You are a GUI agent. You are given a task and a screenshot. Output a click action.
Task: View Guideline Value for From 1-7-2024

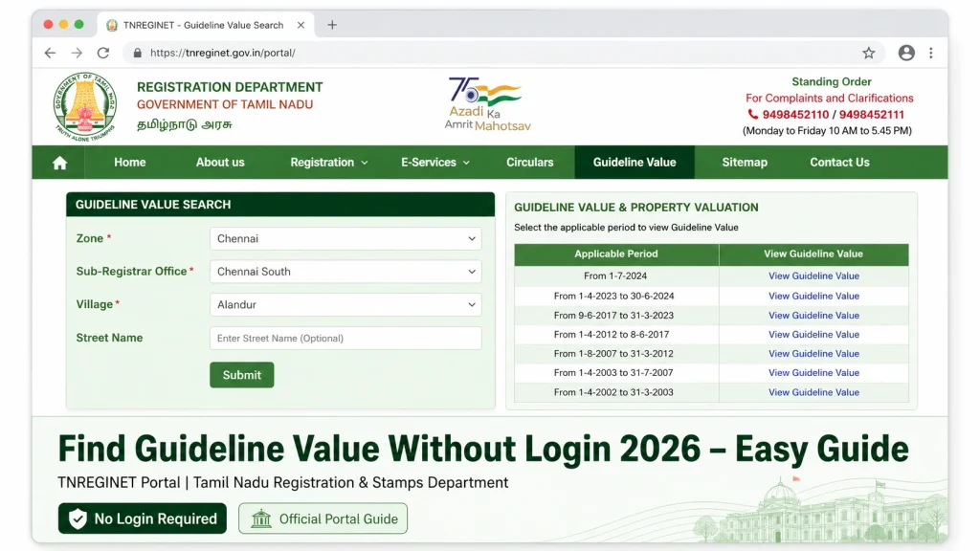(x=813, y=276)
